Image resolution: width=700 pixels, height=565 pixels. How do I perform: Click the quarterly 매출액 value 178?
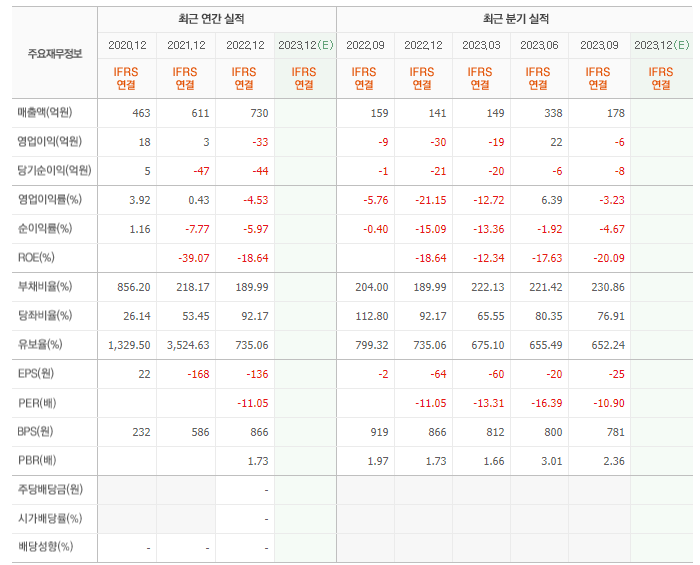[616, 113]
